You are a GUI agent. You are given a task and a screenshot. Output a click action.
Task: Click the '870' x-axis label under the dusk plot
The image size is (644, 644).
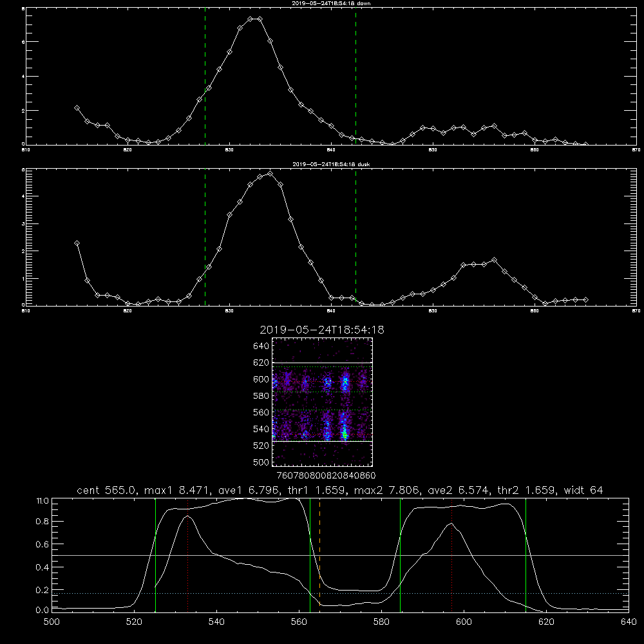point(636,311)
